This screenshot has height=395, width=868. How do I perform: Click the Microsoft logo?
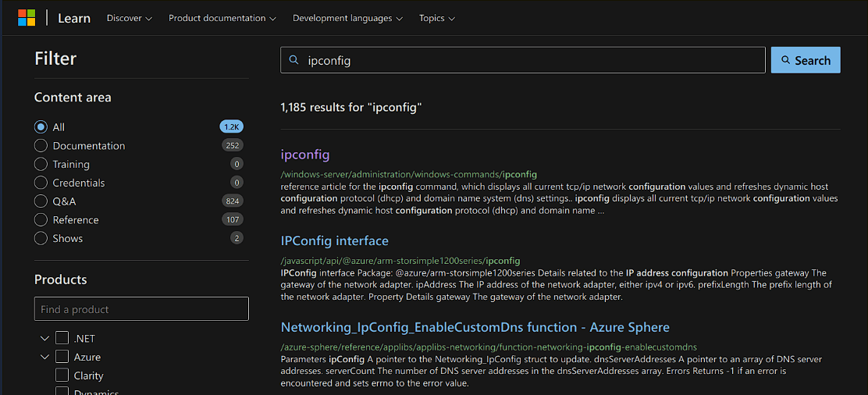27,18
